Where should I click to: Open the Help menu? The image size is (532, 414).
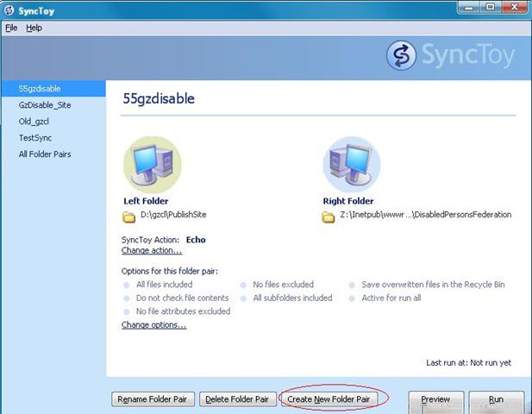click(x=34, y=28)
